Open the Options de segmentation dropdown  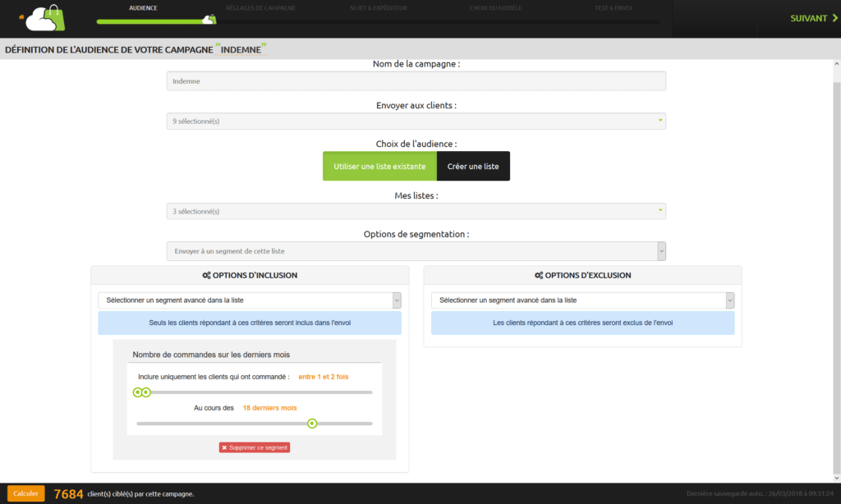(x=416, y=251)
